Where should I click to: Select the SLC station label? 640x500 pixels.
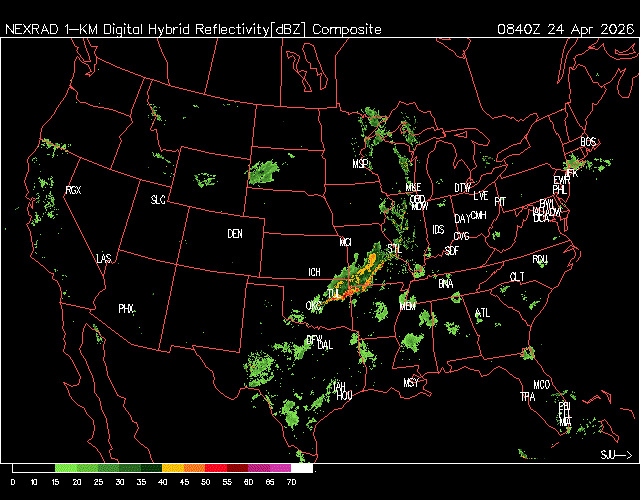(x=158, y=200)
